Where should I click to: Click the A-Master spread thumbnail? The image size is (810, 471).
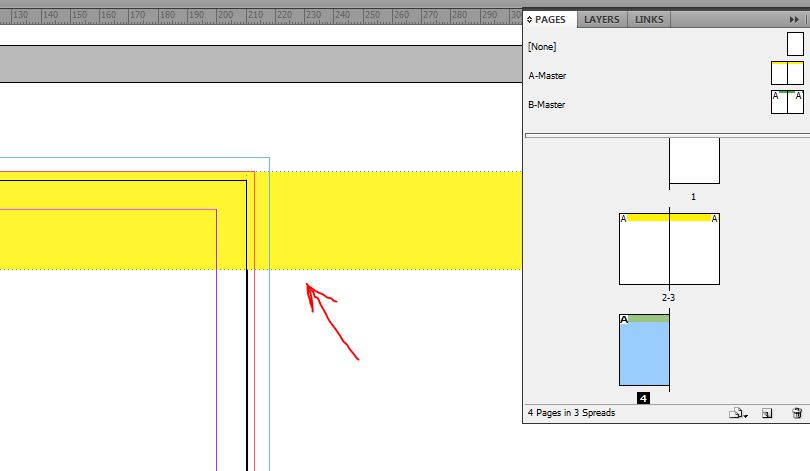tap(787, 73)
